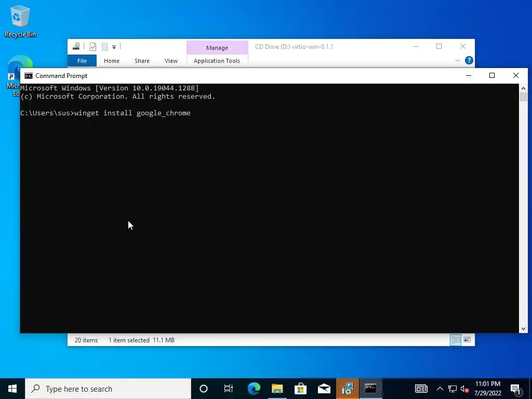Click '1 item selected 11.1 MB' status text
532x399 pixels.
(x=141, y=340)
